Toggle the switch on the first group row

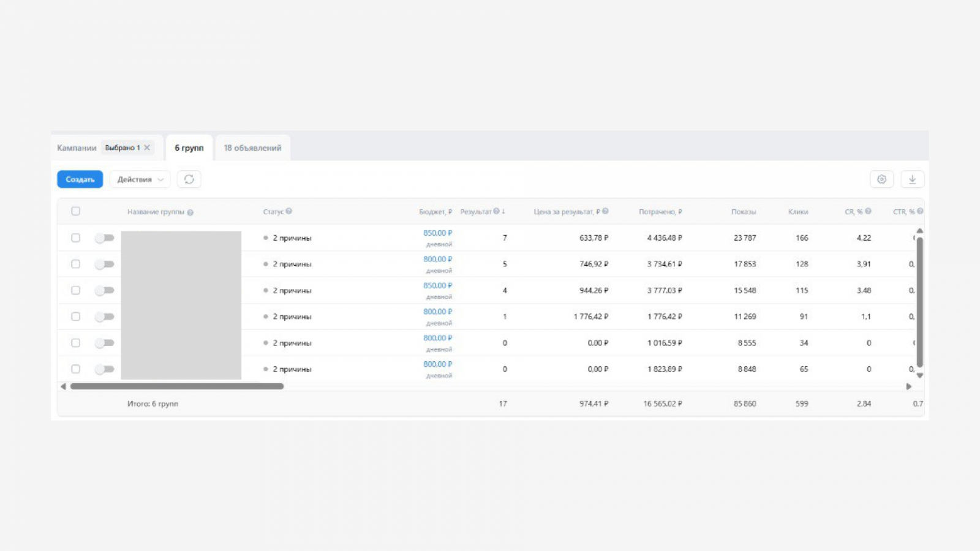point(105,238)
